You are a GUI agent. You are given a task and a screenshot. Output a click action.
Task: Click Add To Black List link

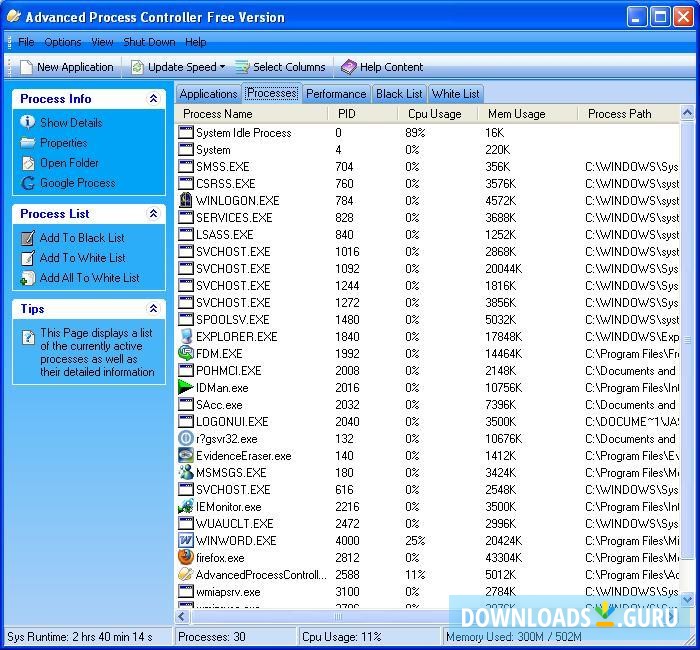coord(82,238)
